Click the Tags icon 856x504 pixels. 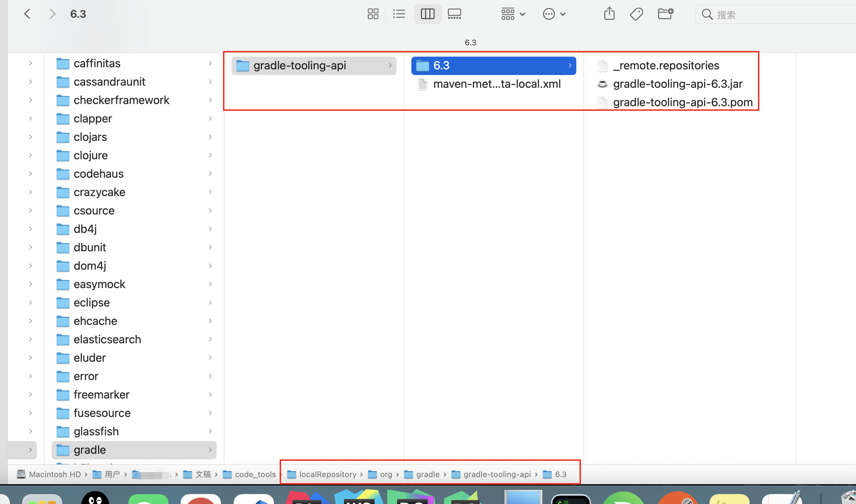tap(636, 14)
